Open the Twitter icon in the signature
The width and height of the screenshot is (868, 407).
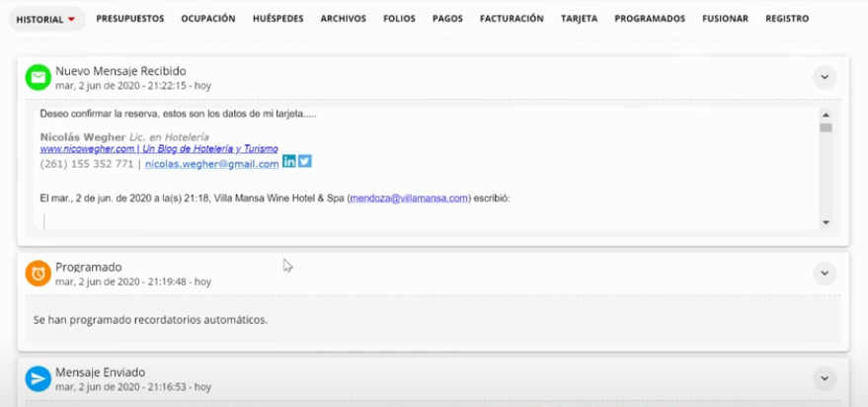point(305,161)
